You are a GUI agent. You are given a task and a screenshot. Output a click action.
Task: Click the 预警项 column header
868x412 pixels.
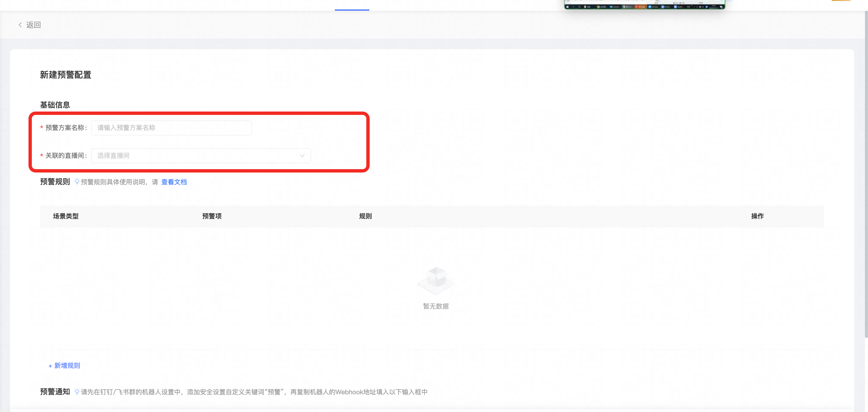[x=211, y=216]
